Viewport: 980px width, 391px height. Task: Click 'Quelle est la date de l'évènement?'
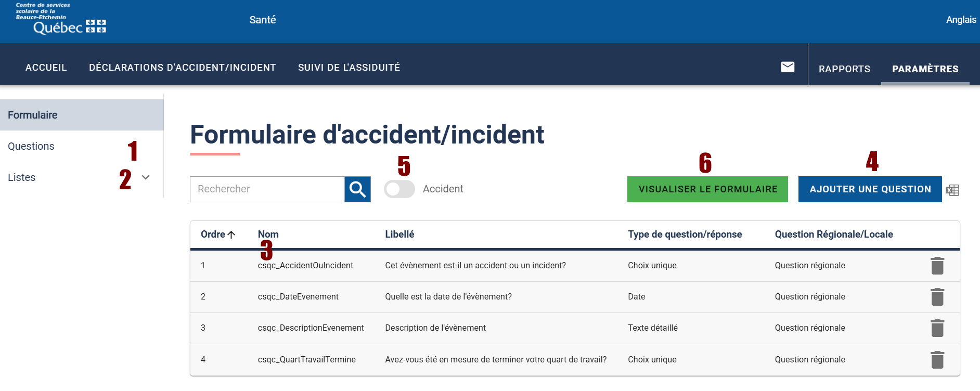tap(448, 297)
